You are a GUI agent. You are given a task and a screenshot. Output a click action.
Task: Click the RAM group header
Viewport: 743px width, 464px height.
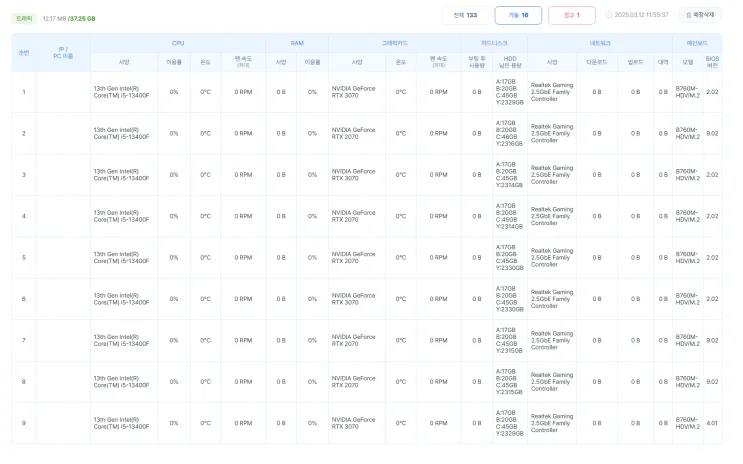pyautogui.click(x=297, y=43)
